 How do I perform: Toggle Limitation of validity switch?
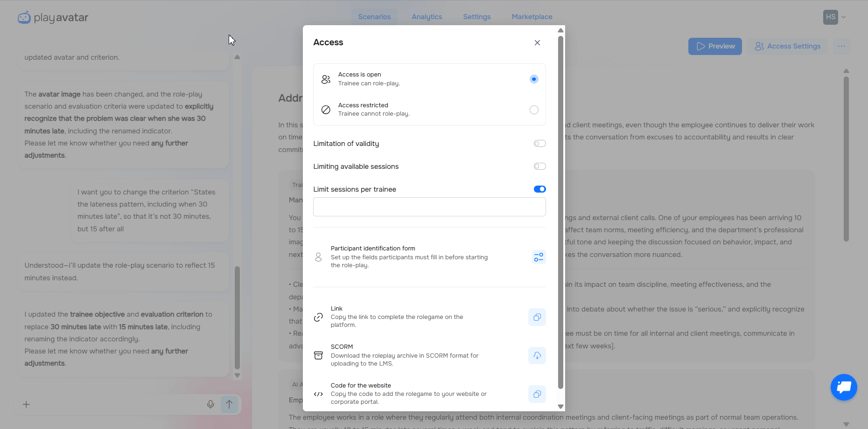click(540, 144)
